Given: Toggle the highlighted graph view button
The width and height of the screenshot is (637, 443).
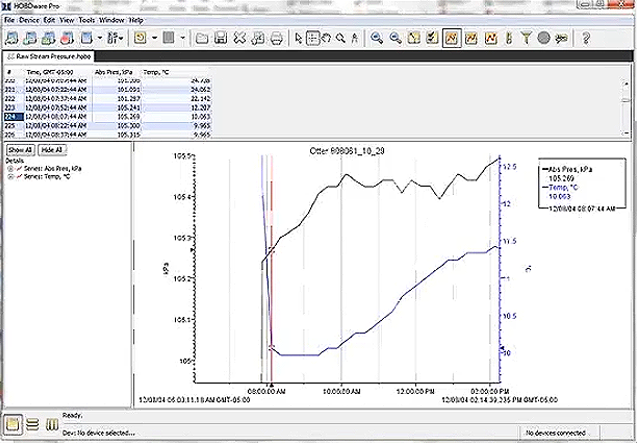Looking at the screenshot, I should pos(450,38).
